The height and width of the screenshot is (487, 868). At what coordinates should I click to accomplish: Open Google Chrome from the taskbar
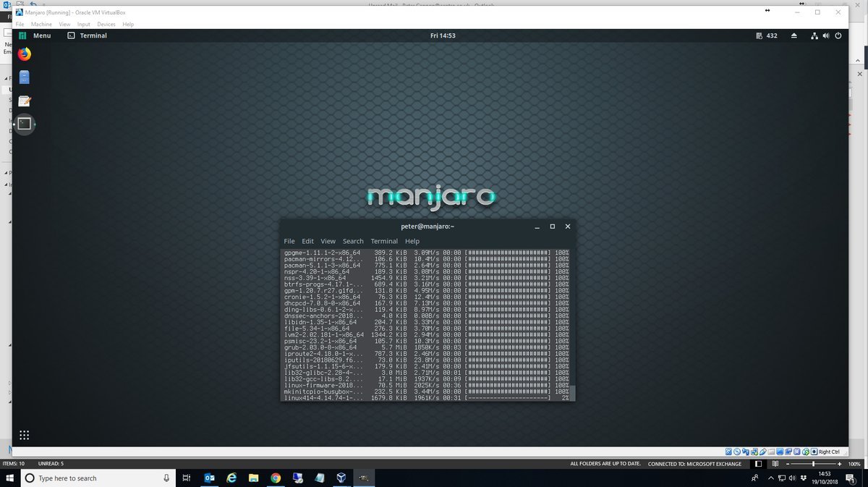pyautogui.click(x=276, y=478)
